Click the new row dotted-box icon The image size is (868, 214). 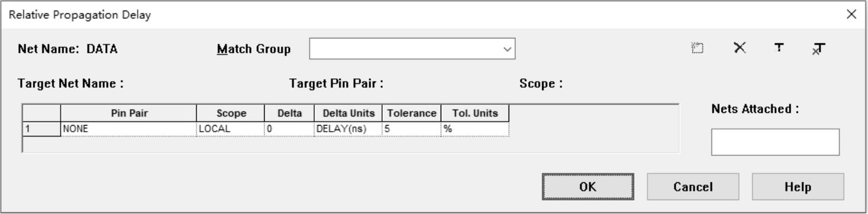point(696,49)
